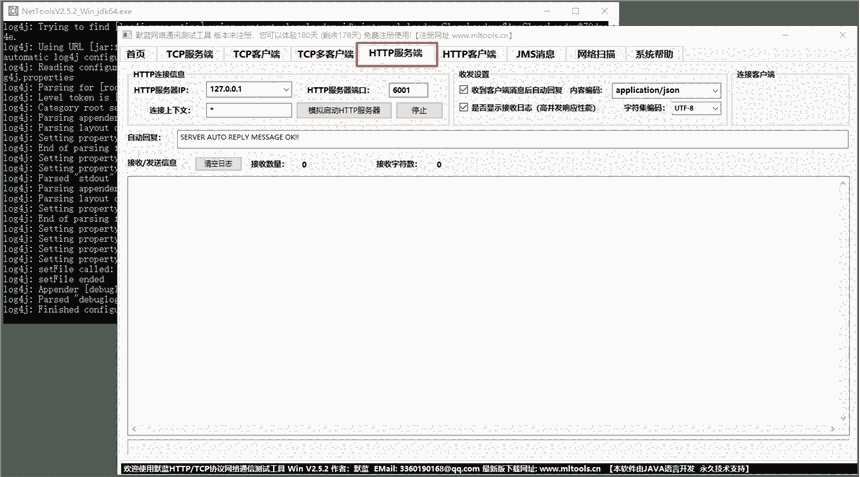Switch to the HTTP客户端 tab
860x477 pixels.
pyautogui.click(x=468, y=54)
